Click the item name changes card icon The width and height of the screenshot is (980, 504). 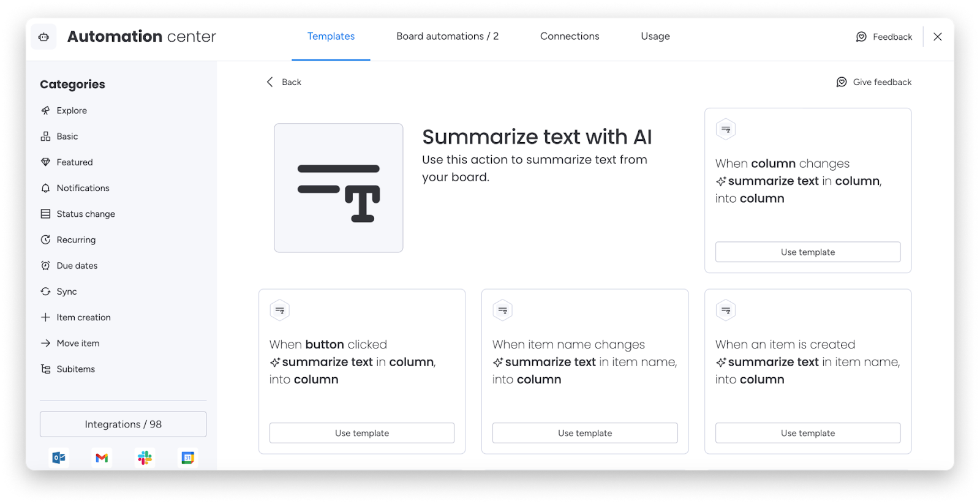pyautogui.click(x=503, y=310)
